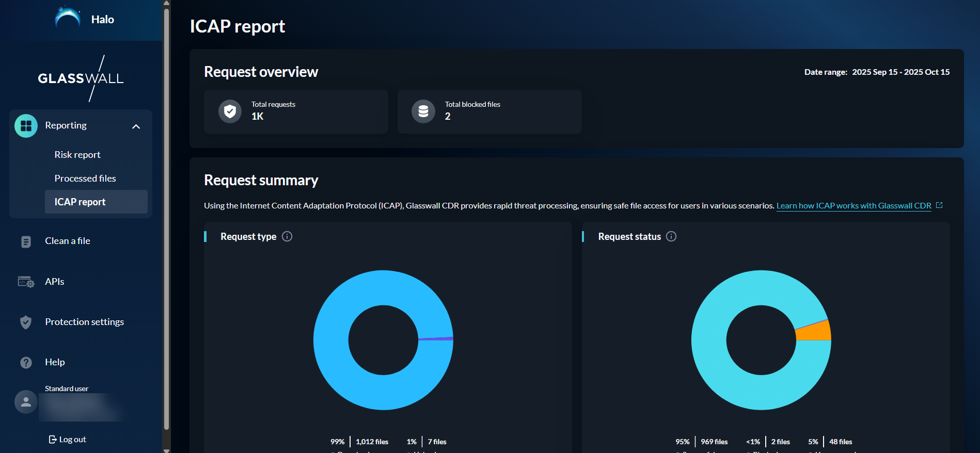Click the Total requests shield icon

tap(230, 111)
